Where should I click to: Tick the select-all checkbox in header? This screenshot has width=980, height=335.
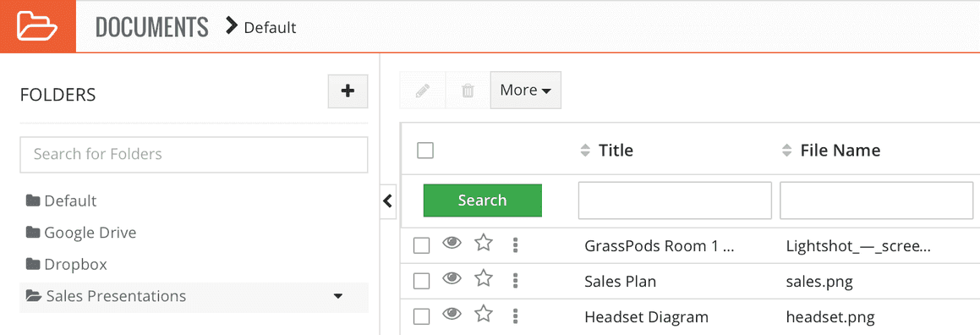(x=425, y=150)
